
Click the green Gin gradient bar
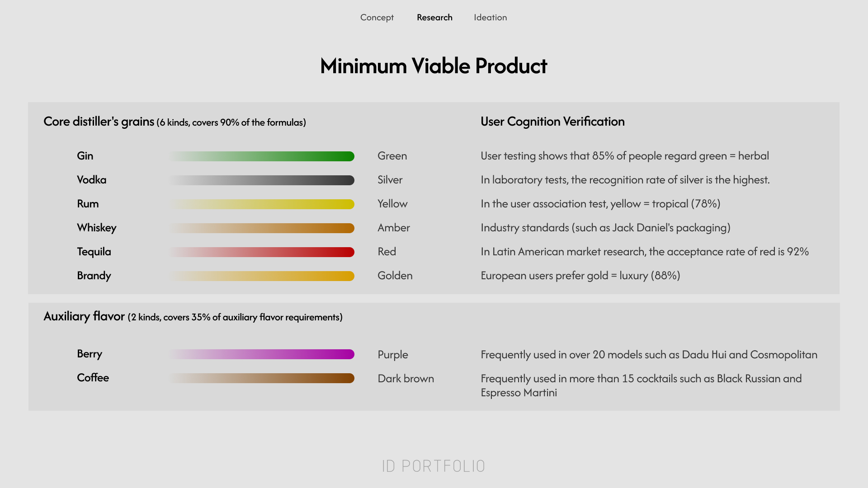[x=261, y=156]
